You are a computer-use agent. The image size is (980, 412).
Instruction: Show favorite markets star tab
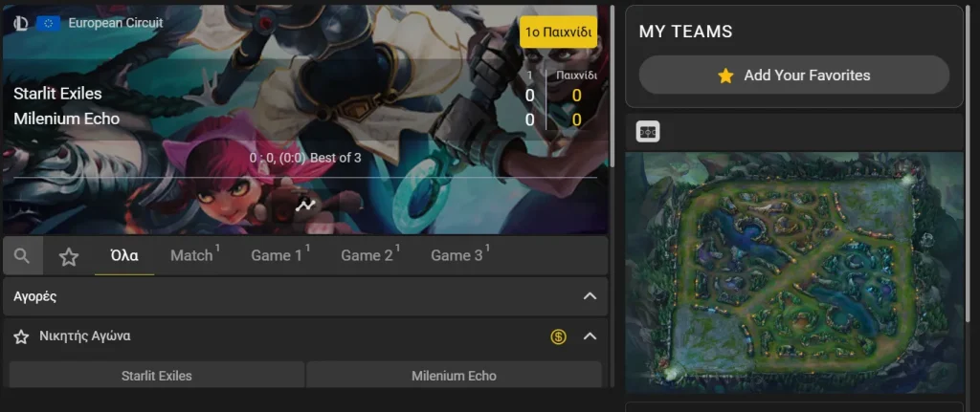(x=69, y=256)
